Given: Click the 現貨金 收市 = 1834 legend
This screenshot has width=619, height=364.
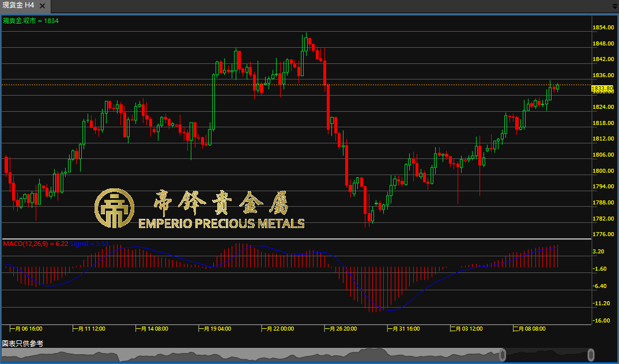Looking at the screenshot, I should pyautogui.click(x=31, y=21).
